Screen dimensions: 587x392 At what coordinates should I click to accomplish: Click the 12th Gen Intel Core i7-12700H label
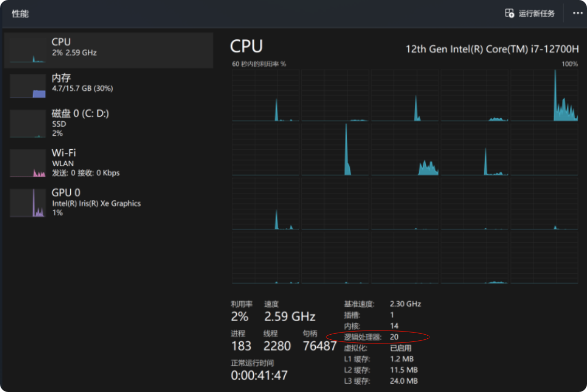pyautogui.click(x=491, y=49)
